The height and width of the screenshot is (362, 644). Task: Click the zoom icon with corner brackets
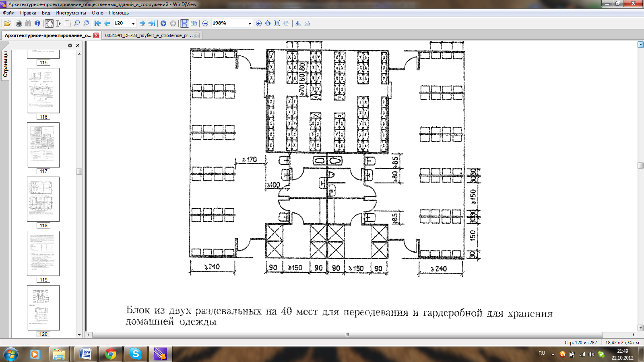click(x=277, y=23)
